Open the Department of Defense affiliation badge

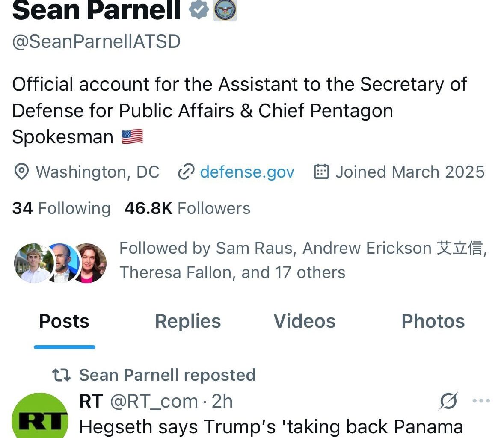coord(224,9)
